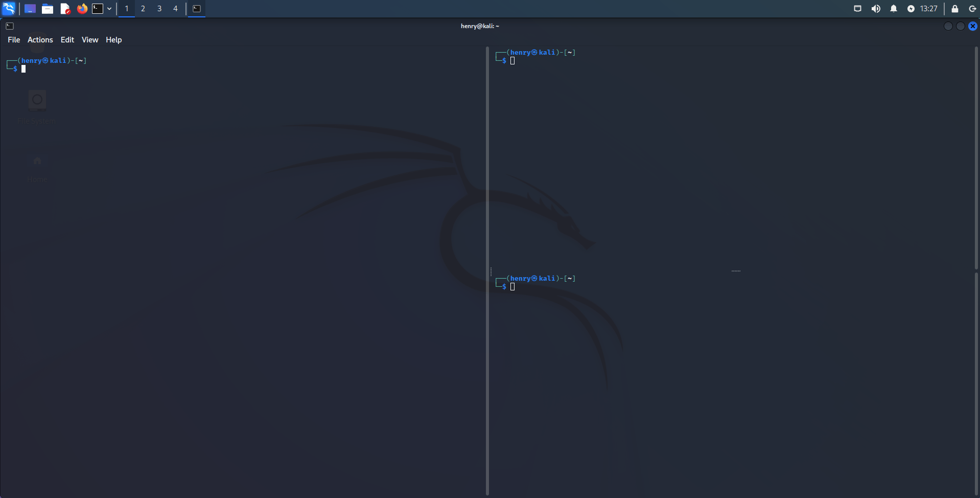Screen dimensions: 980x498
Task: Open the View menu
Action: tap(90, 40)
